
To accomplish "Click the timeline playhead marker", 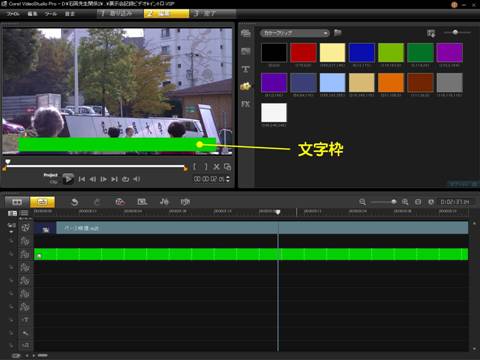I will pos(278,212).
